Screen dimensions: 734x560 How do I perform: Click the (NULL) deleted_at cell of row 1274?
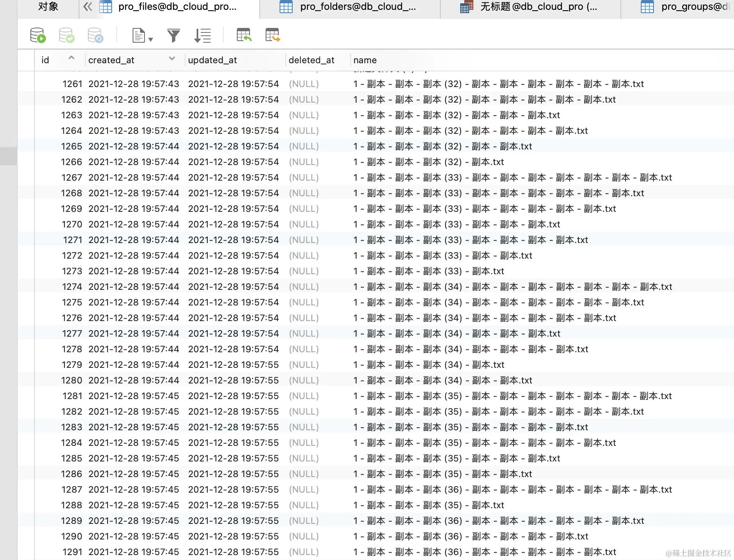pyautogui.click(x=304, y=287)
